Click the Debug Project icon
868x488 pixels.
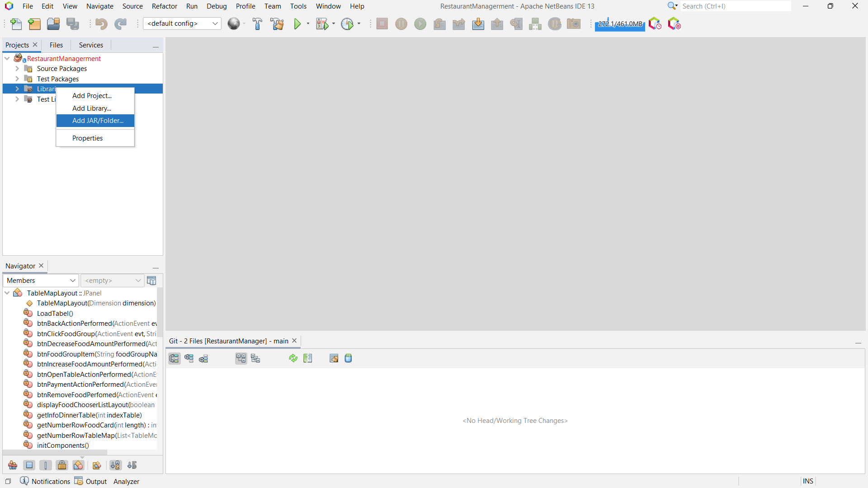tap(322, 24)
